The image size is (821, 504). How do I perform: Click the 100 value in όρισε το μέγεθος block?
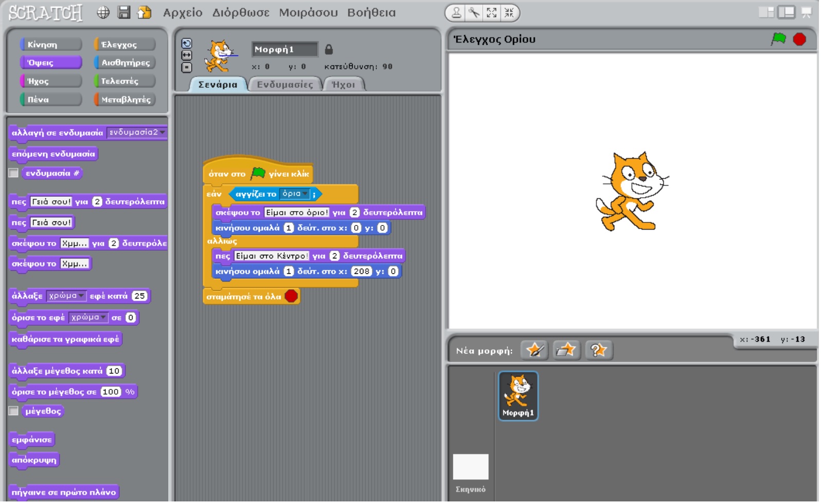point(111,392)
